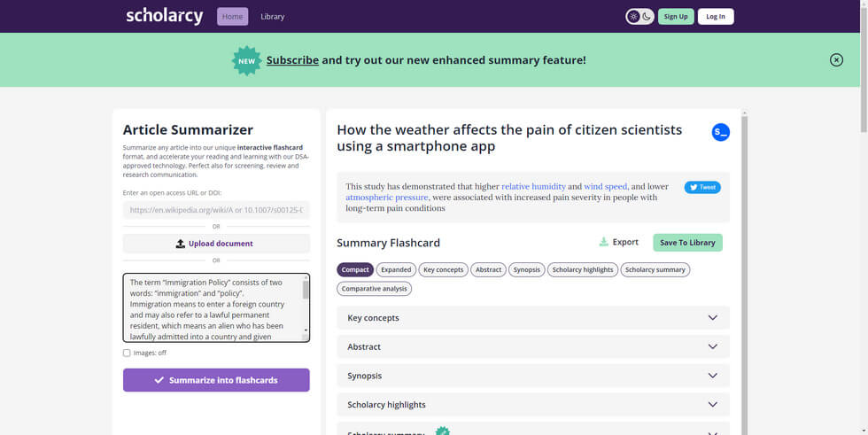Click the NEW badge icon
This screenshot has width=868, height=435.
[246, 60]
